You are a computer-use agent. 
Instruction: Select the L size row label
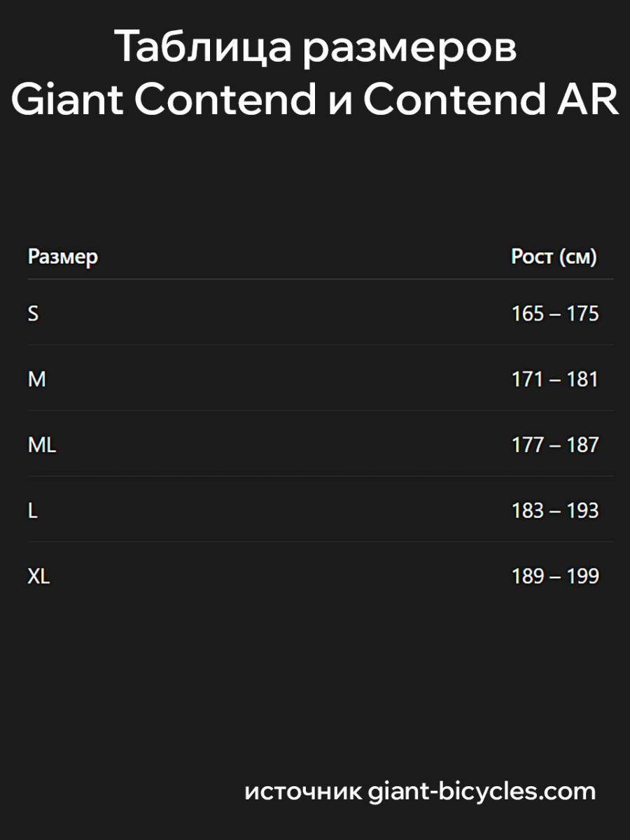[32, 511]
